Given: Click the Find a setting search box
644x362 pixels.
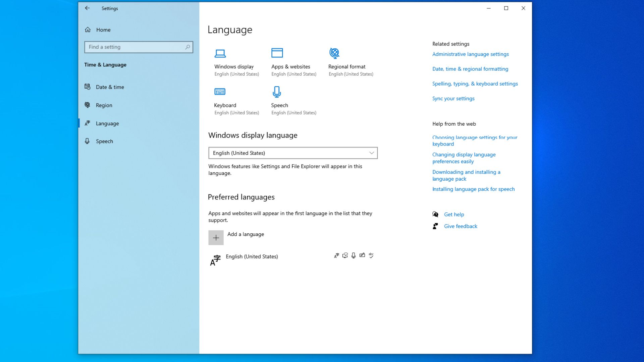Looking at the screenshot, I should coord(134,47).
